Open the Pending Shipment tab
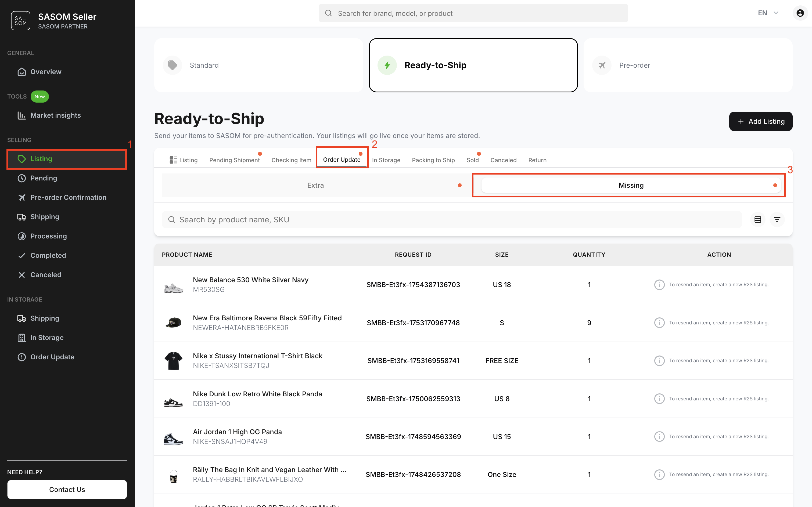This screenshot has width=812, height=507. 234,160
